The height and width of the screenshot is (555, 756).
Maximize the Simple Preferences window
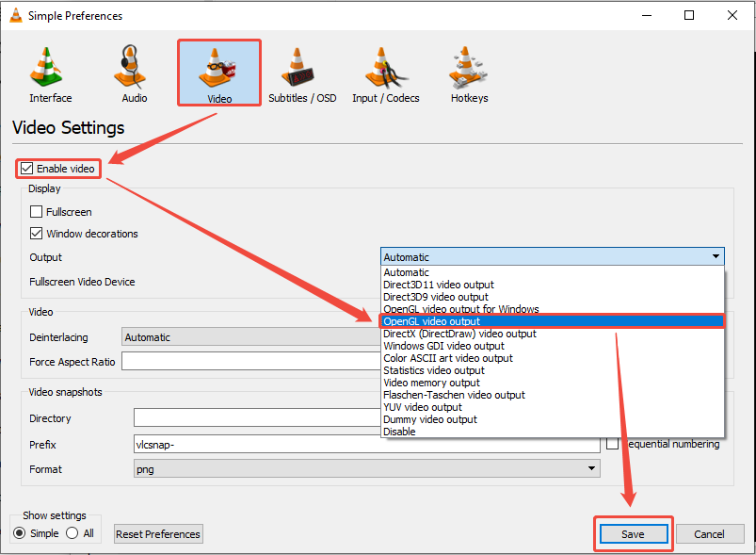689,15
